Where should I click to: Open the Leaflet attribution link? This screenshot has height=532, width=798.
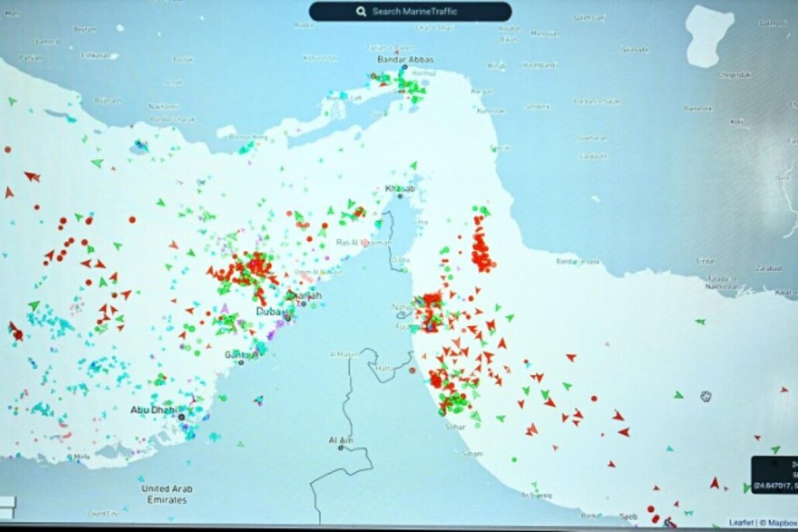[x=741, y=523]
